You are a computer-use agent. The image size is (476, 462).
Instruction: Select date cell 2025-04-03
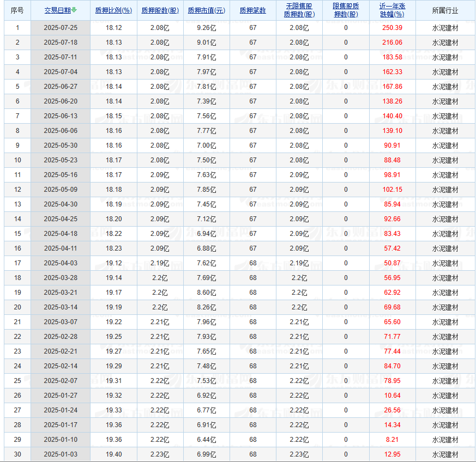click(61, 263)
